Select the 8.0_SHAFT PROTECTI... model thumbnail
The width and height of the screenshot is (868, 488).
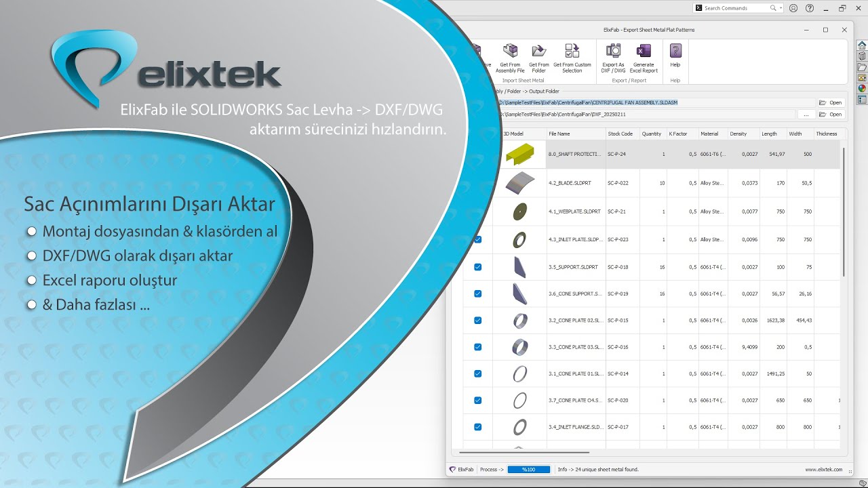coord(519,155)
